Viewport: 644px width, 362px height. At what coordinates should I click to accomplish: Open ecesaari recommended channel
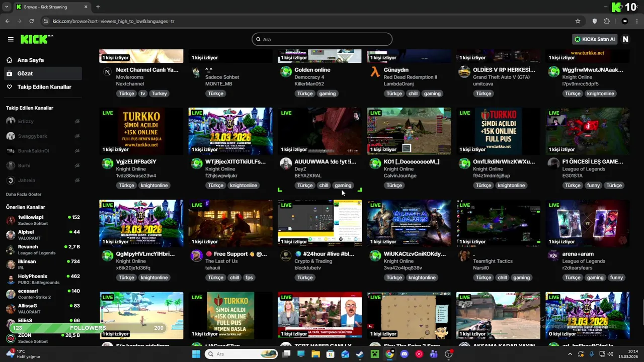pyautogui.click(x=43, y=294)
